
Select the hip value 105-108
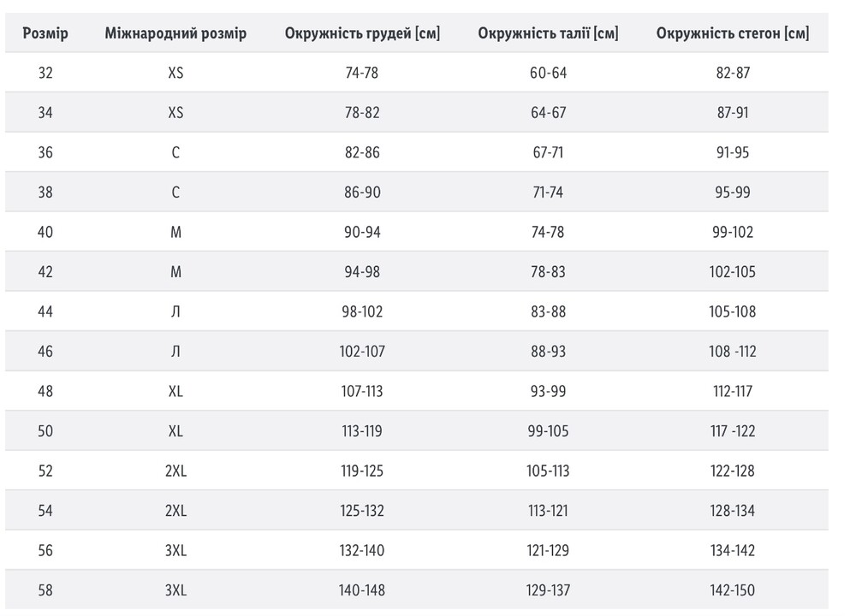[x=733, y=311]
